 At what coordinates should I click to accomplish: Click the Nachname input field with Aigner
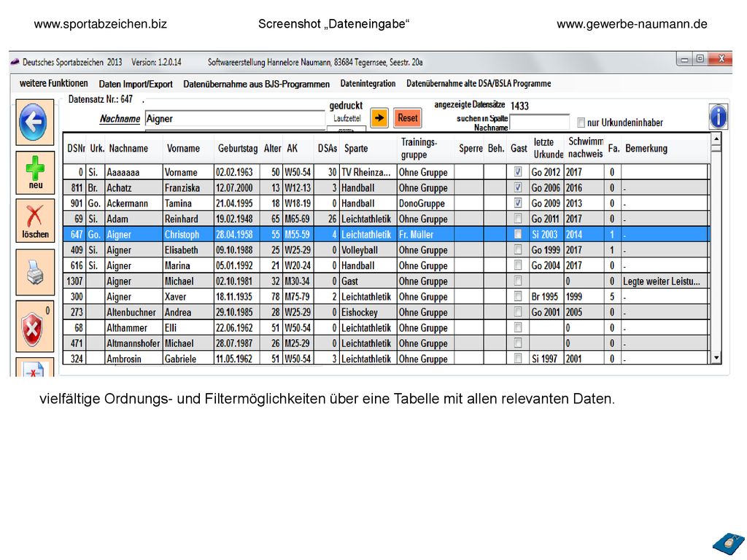[x=235, y=119]
